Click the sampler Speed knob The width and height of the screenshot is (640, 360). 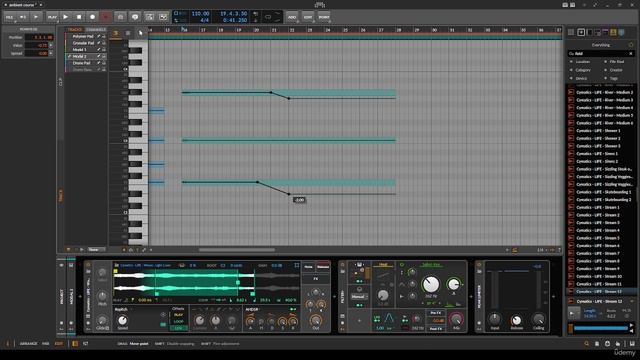pyautogui.click(x=122, y=320)
